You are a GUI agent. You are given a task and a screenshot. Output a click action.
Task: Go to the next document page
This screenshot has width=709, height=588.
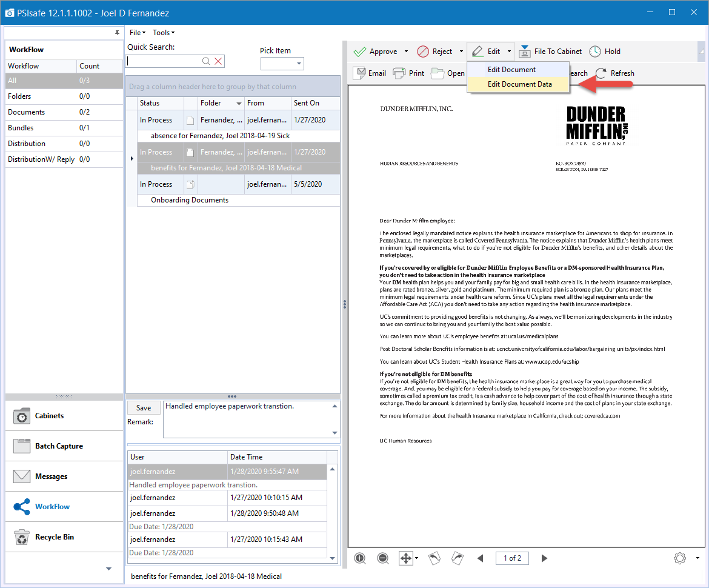pos(544,558)
